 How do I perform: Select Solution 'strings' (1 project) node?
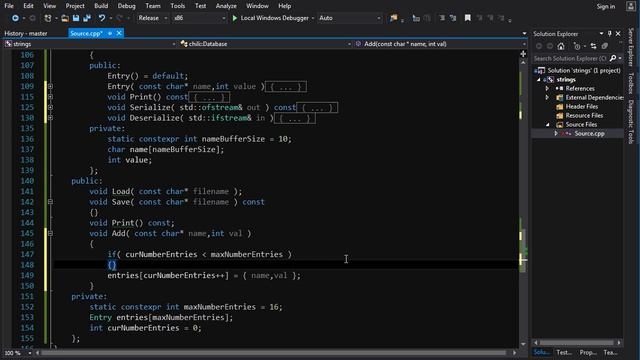pyautogui.click(x=584, y=71)
